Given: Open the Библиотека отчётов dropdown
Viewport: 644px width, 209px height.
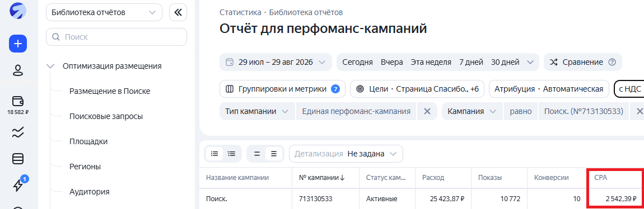Looking at the screenshot, I should tap(104, 13).
